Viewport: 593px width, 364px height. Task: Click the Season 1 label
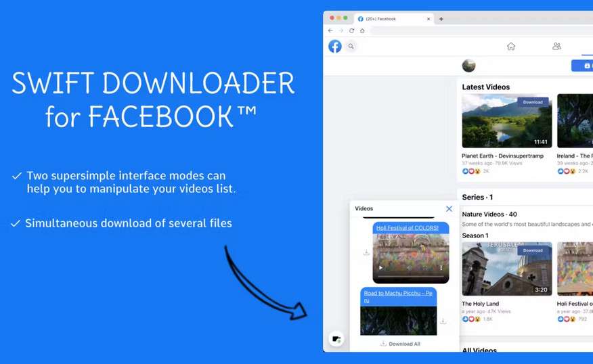(x=475, y=235)
